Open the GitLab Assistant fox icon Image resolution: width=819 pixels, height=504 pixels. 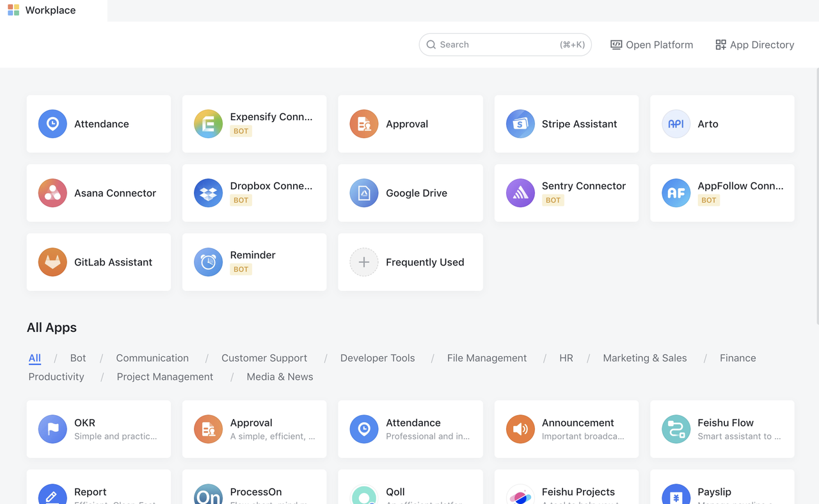point(52,262)
